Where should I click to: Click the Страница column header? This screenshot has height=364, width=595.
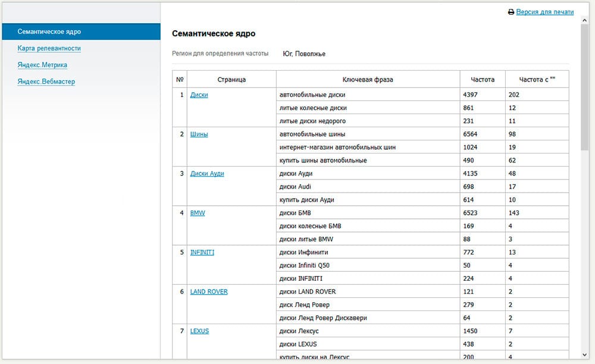pyautogui.click(x=231, y=79)
